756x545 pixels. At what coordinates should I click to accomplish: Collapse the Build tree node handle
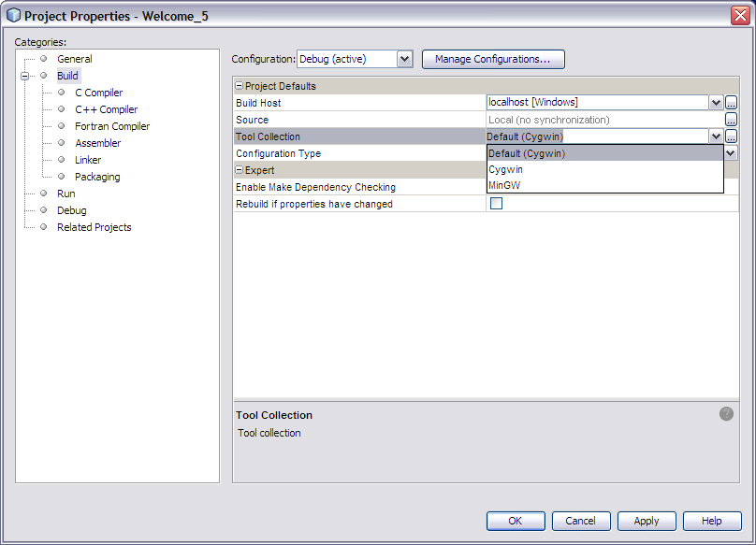[25, 76]
